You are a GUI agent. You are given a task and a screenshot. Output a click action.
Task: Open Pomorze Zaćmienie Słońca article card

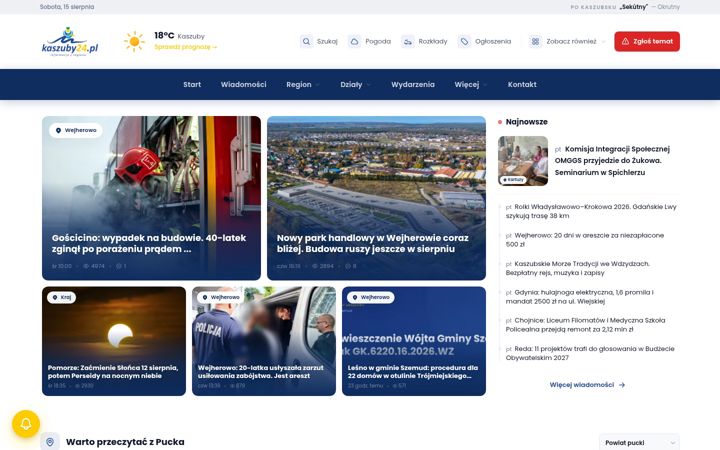[114, 341]
